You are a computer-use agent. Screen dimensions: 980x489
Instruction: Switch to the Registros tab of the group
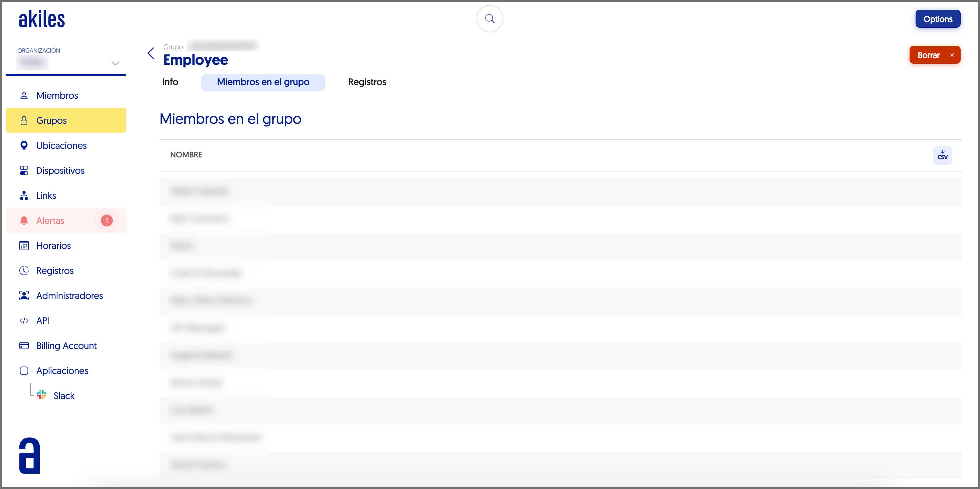tap(367, 82)
